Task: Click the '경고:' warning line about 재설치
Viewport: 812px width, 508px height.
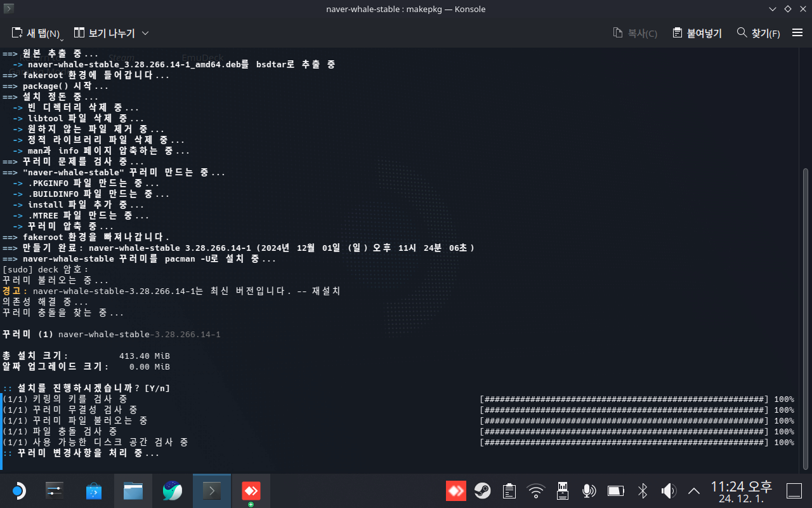Action: pyautogui.click(x=171, y=291)
